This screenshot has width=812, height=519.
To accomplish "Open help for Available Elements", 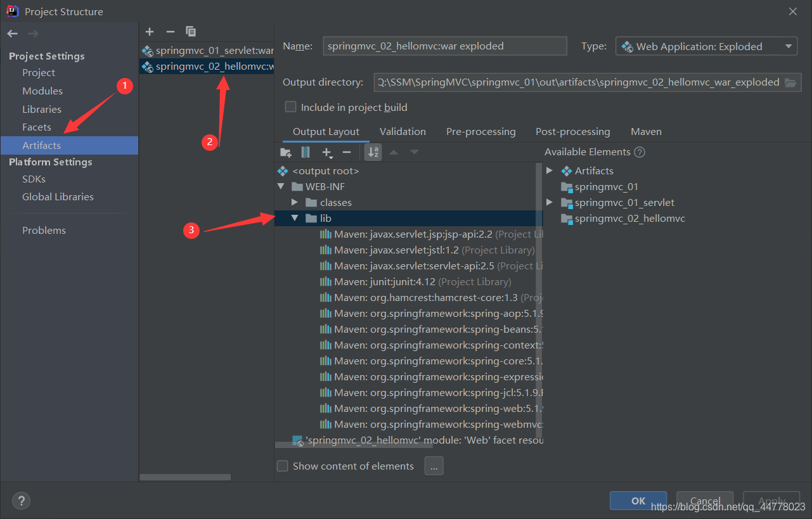I will (x=640, y=152).
